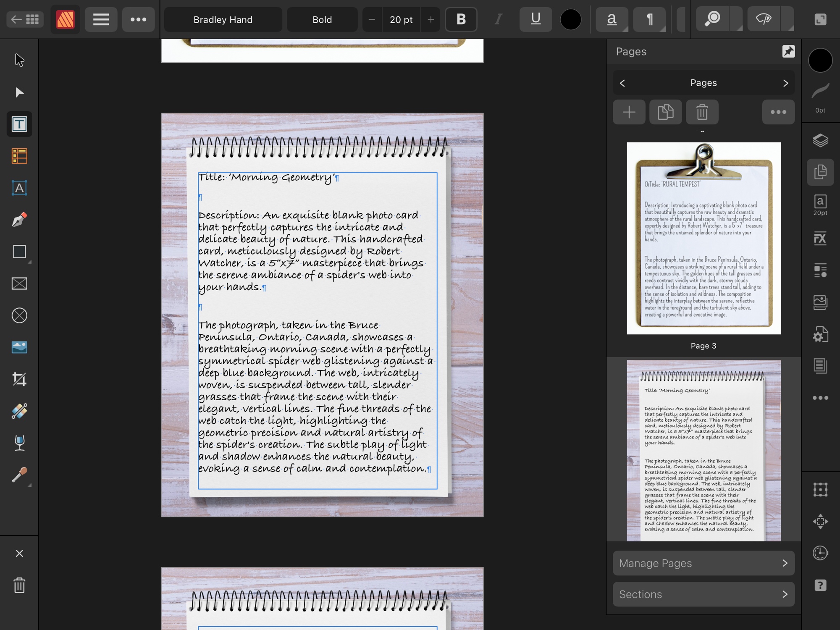Open the Bold font style dropdown
The image size is (840, 630).
[x=322, y=19]
